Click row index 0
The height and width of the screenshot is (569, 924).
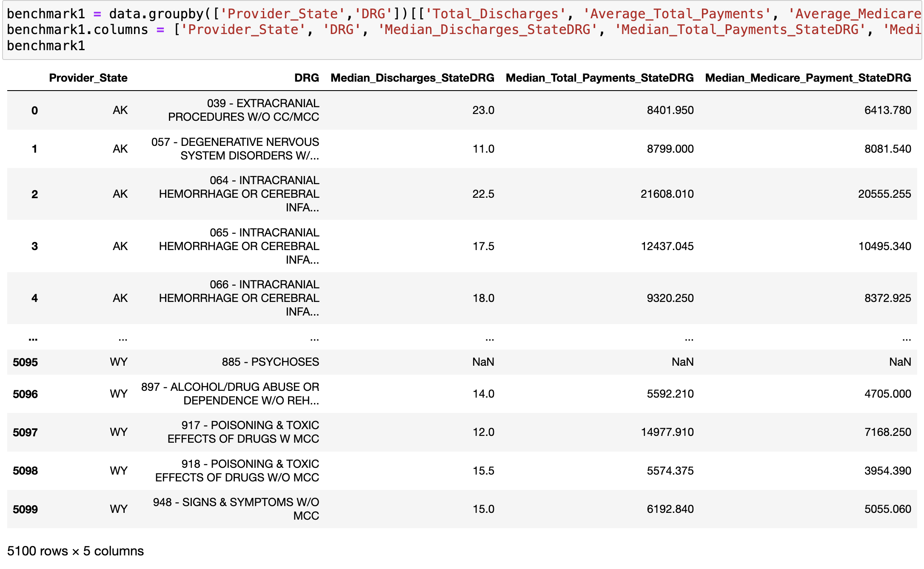(x=34, y=111)
